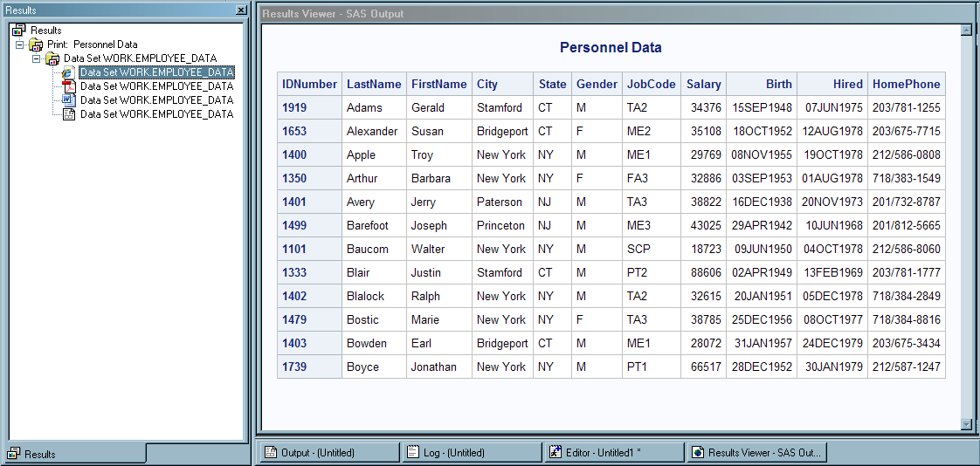The width and height of the screenshot is (980, 466).
Task: Click ID number 1400 cell
Action: (x=309, y=155)
